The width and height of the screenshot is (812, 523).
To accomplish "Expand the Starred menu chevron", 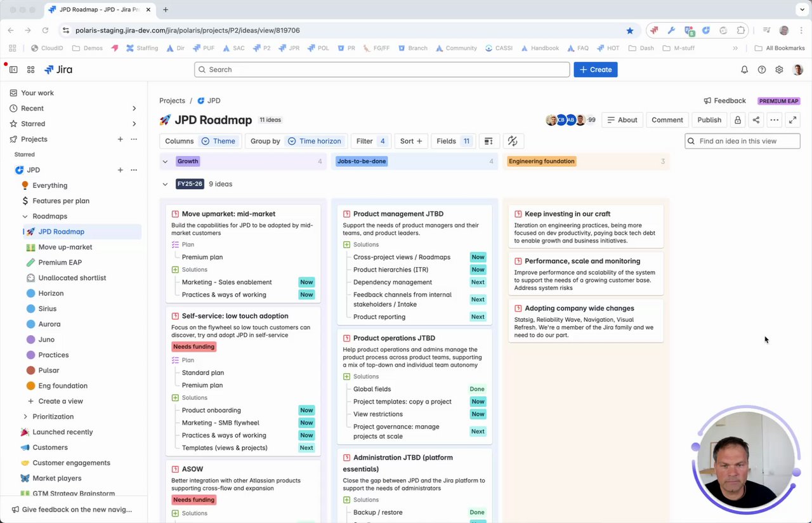I will tap(134, 124).
